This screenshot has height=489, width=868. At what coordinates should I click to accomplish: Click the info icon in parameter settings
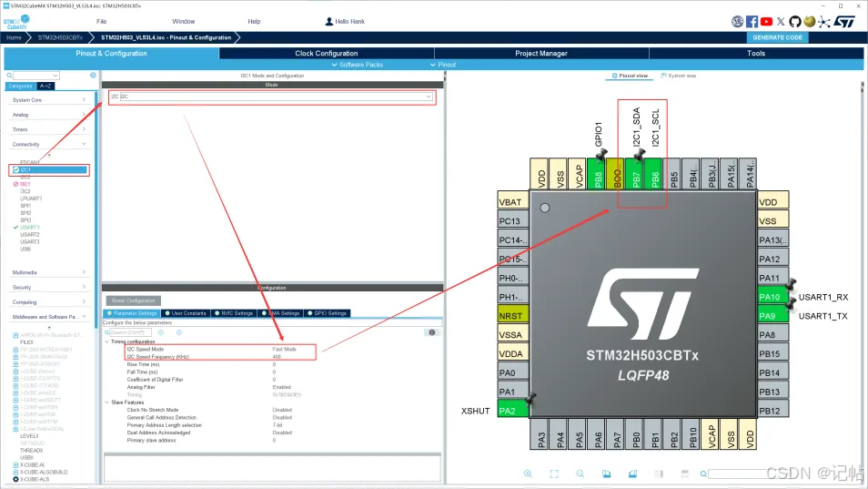pos(431,332)
